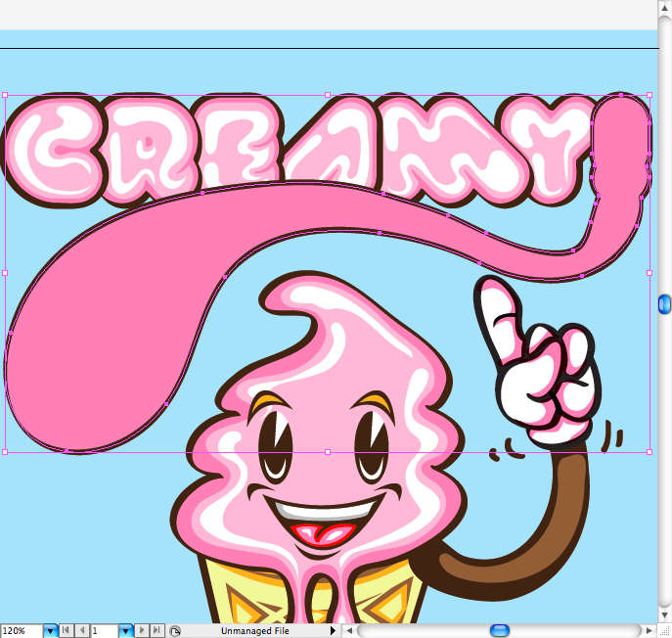Click the Unmanaged File status label
This screenshot has height=638, width=672.
pos(254,631)
